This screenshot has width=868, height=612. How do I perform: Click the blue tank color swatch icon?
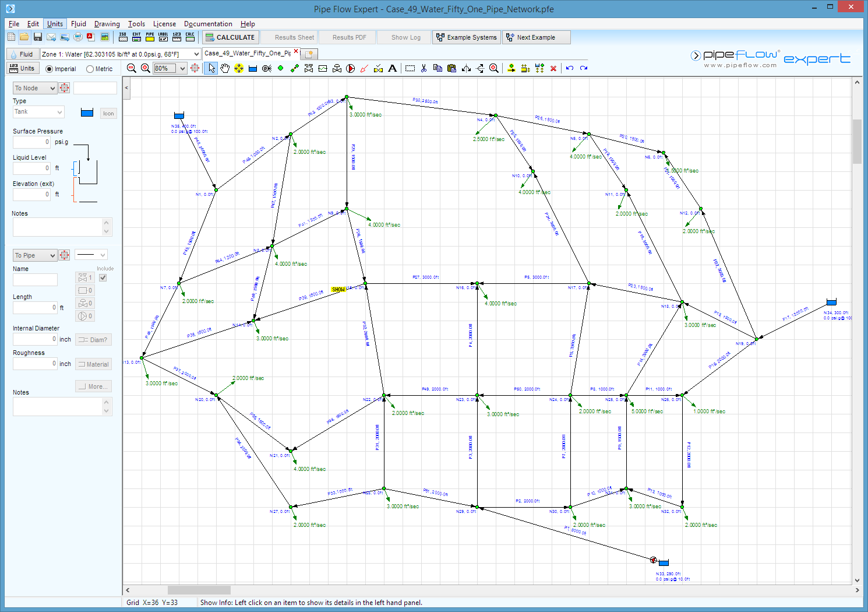coord(87,112)
